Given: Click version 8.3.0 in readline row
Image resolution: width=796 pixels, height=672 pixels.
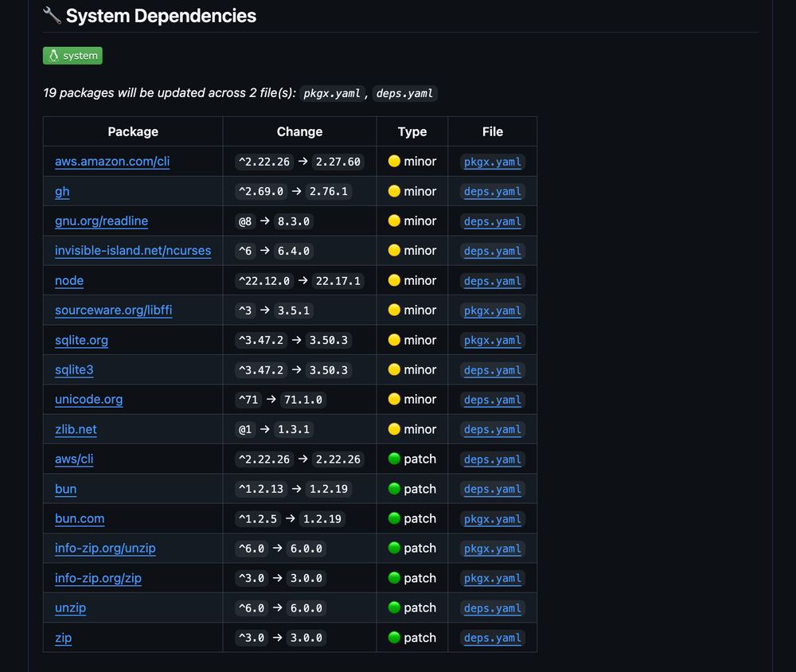Looking at the screenshot, I should 294,221.
